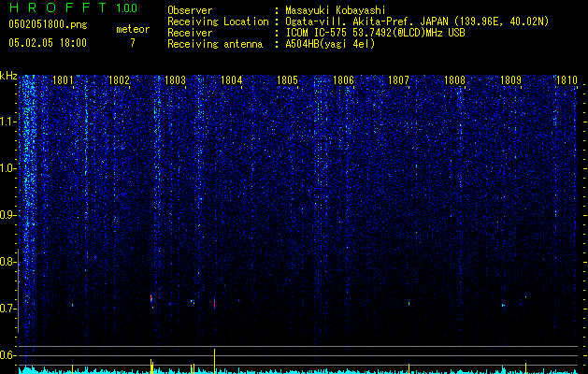Select the ICOM IC-575 53.7492 MHz receiver text

coord(375,33)
